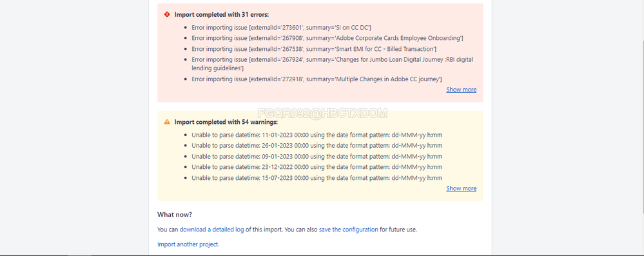Select the warning for datetime 11-01-2023
The width and height of the screenshot is (644, 256).
(317, 135)
